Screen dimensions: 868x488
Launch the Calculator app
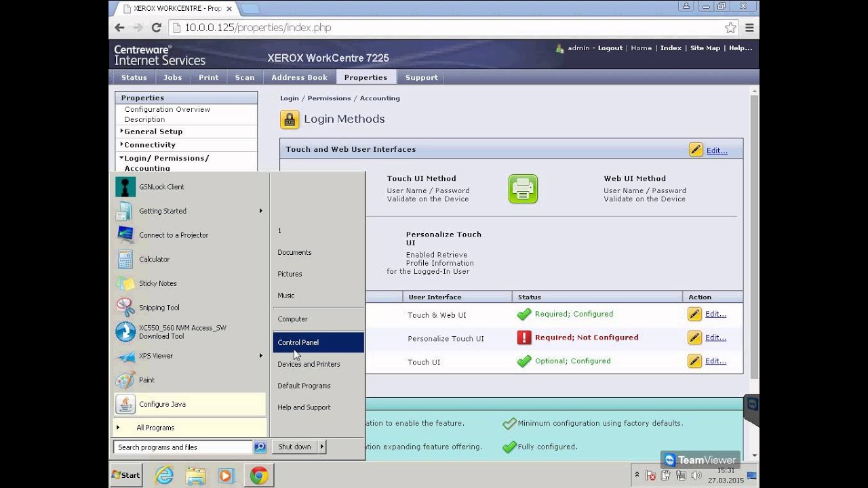(190, 260)
